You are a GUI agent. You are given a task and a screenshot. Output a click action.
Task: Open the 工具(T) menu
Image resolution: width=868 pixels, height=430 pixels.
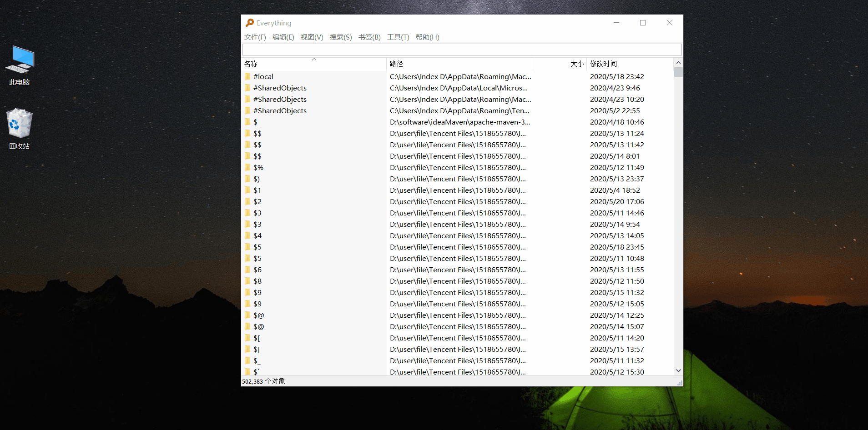398,37
